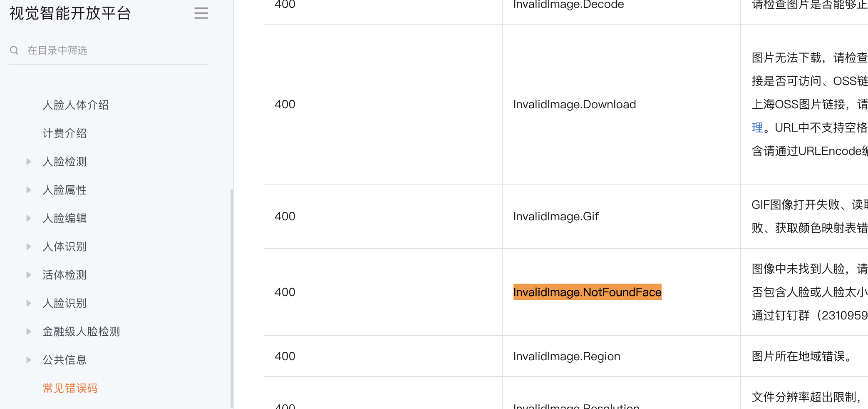Expand the 金融级人脸检测 section arrow

(29, 332)
